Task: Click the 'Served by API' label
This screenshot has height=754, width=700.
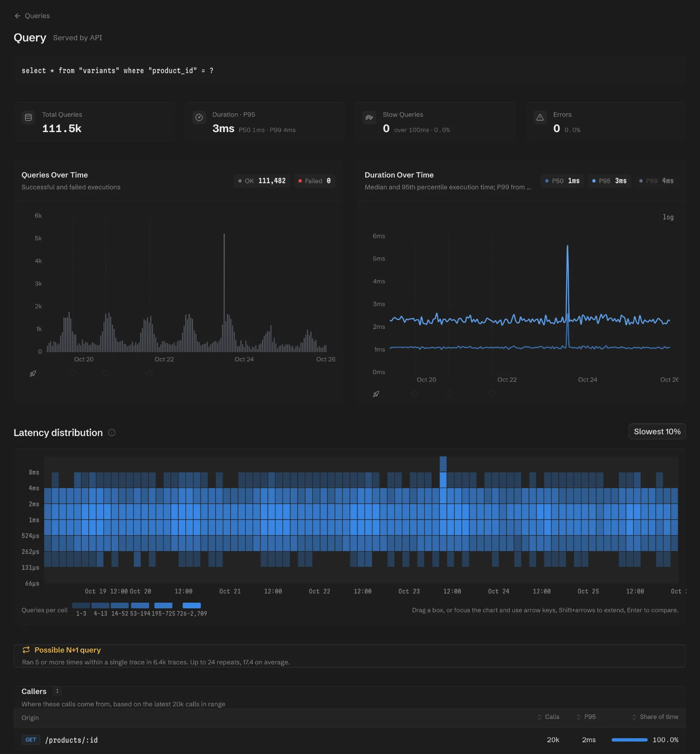Action: (77, 38)
